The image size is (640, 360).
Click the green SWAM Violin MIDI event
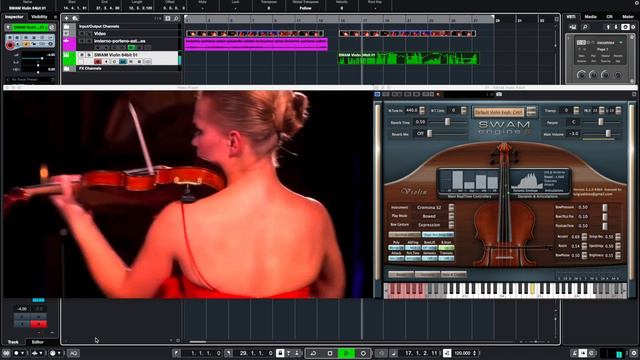click(408, 58)
